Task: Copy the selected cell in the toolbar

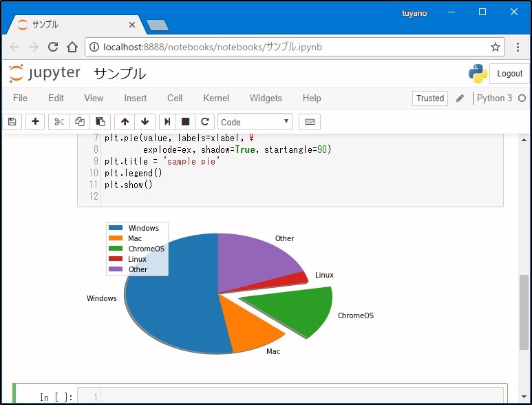Action: coord(80,122)
